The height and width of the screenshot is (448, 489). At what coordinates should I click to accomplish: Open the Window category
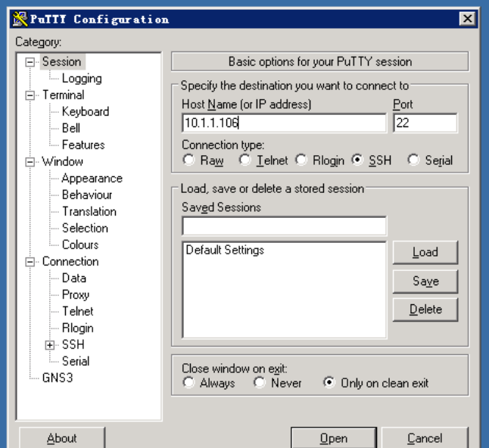coord(63,162)
